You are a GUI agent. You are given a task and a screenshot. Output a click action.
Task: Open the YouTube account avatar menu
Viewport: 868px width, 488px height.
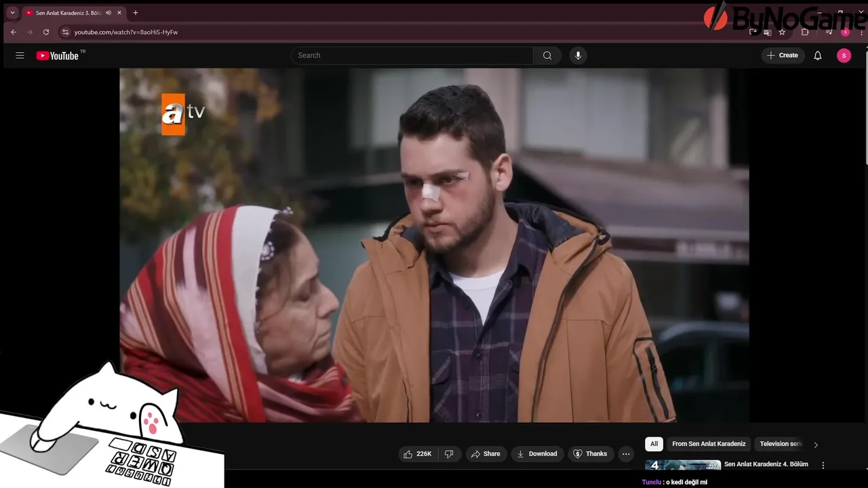[844, 56]
